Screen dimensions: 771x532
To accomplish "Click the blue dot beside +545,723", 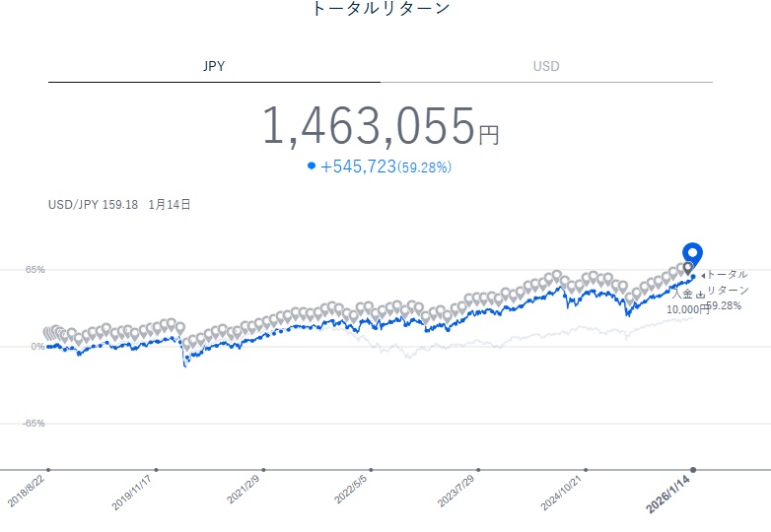I will 312,166.
